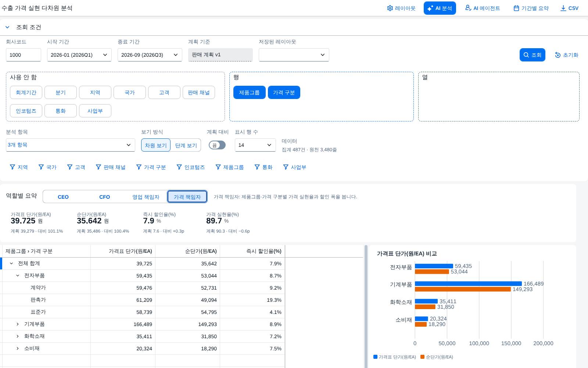The width and height of the screenshot is (588, 368).
Task: Toggle the 제품그룹 row dimension chip
Action: [250, 92]
